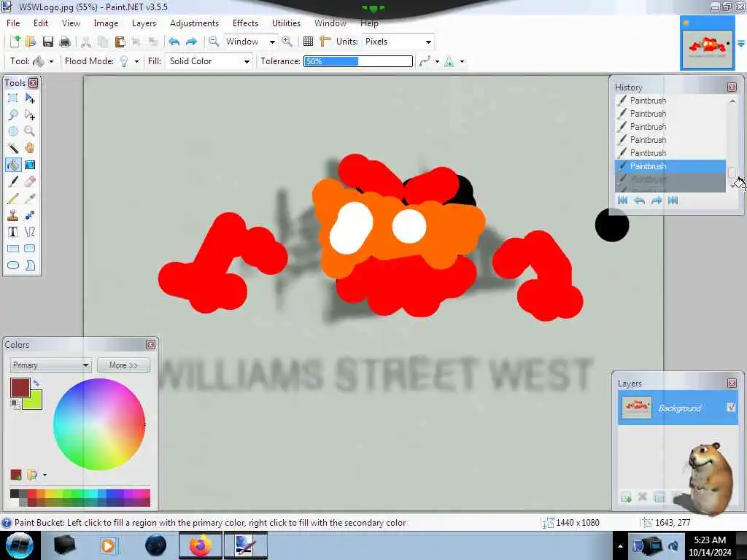Select the Paintbrush tool
Screen dimensions: 747x560
[13, 182]
